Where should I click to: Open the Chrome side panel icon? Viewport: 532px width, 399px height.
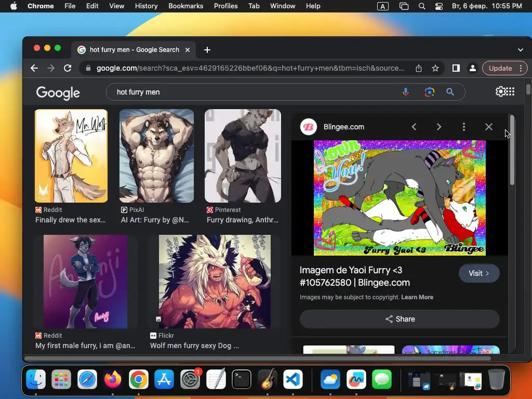tap(456, 68)
